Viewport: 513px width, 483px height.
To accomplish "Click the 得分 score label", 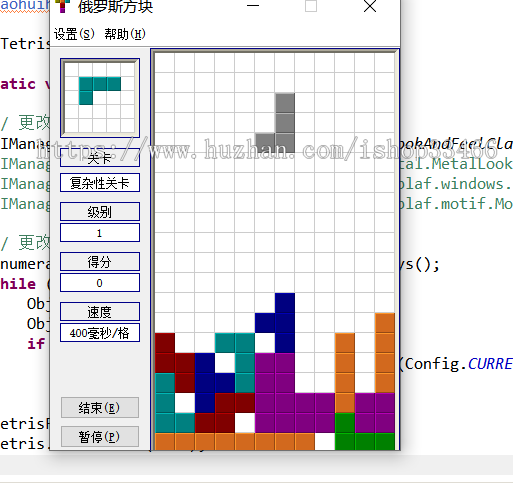I will pos(100,261).
